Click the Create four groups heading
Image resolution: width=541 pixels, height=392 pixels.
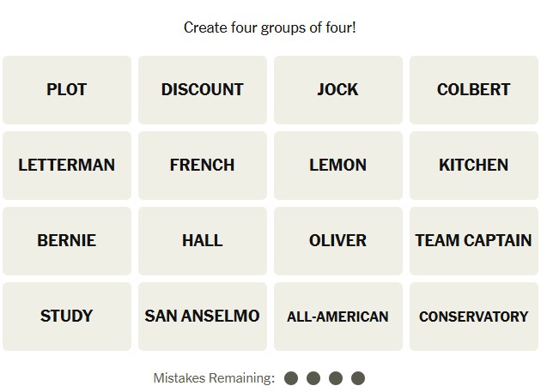270,27
